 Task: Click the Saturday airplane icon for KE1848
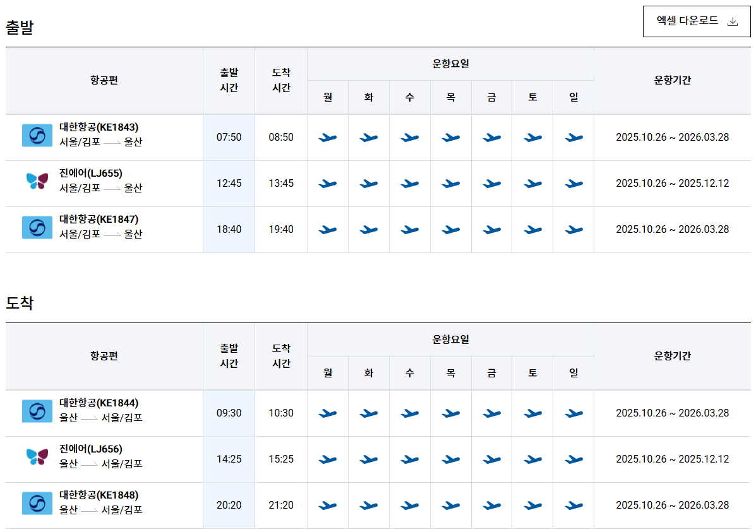[532, 504]
